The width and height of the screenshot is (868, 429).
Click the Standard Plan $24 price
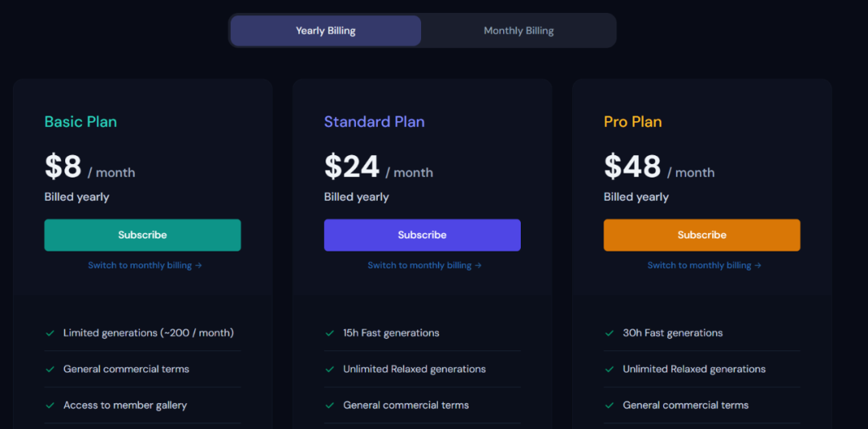[x=352, y=166]
